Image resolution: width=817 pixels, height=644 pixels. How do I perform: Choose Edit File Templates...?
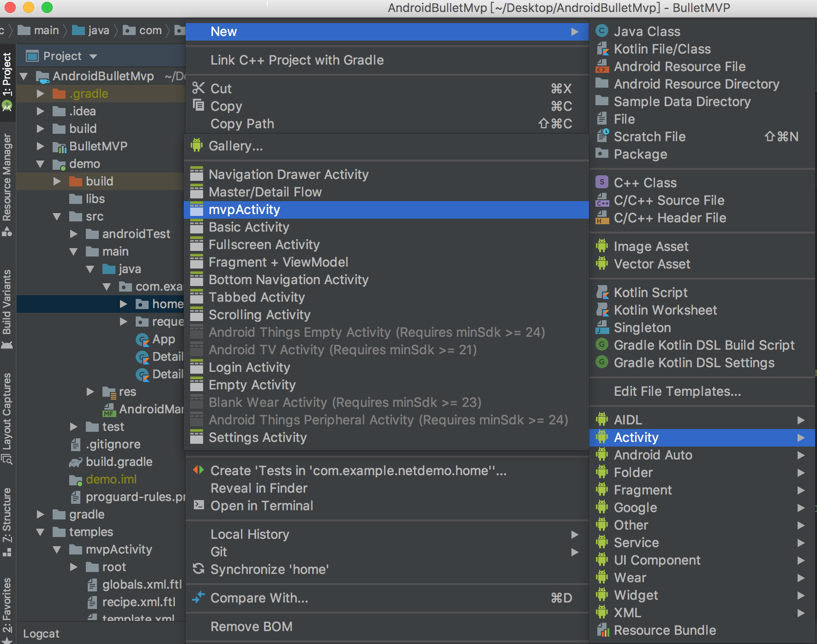pos(702,391)
